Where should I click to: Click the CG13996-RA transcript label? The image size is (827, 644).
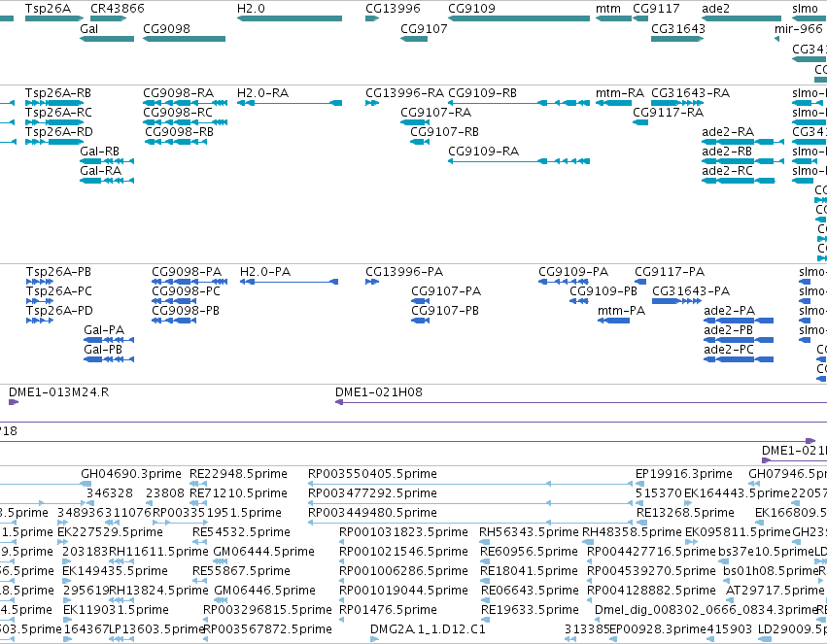(405, 92)
